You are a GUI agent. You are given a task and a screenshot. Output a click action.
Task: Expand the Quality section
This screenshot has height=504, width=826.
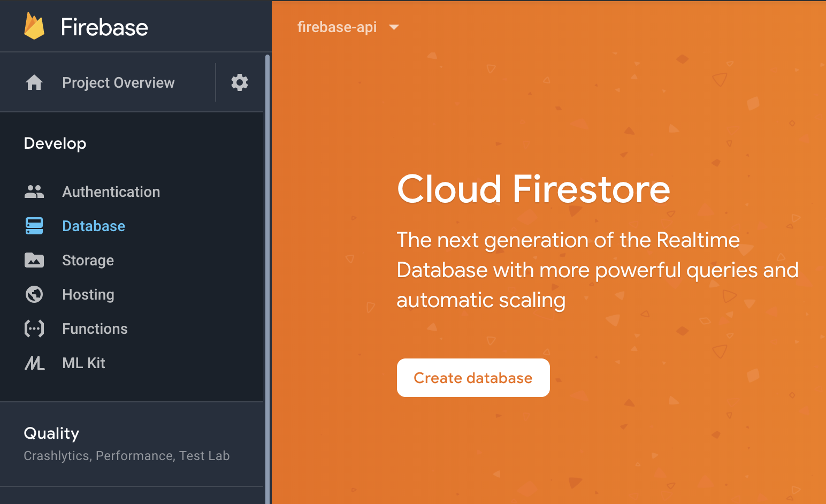coord(51,433)
